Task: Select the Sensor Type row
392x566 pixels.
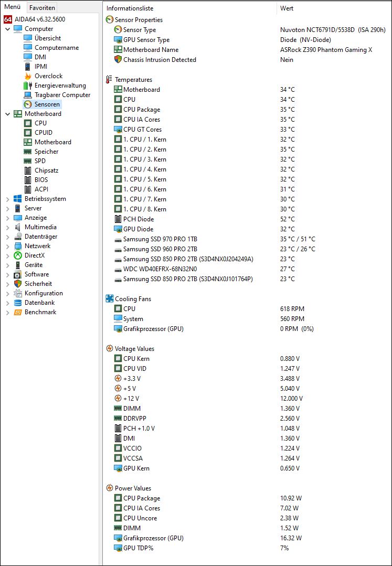Action: point(247,30)
